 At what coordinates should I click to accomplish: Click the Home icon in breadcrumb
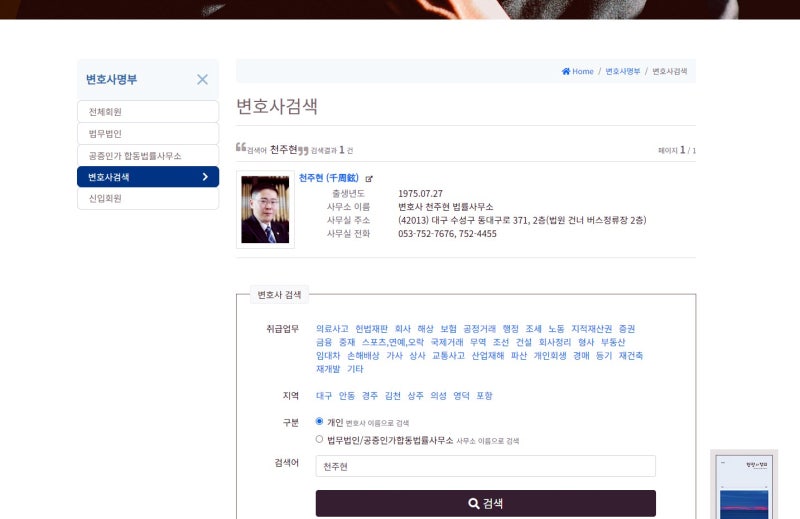(x=566, y=71)
